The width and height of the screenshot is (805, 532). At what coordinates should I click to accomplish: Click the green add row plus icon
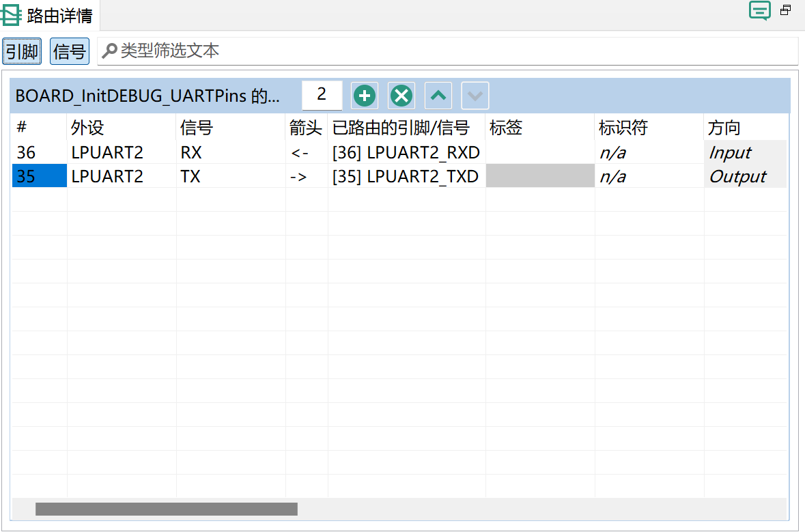[365, 96]
